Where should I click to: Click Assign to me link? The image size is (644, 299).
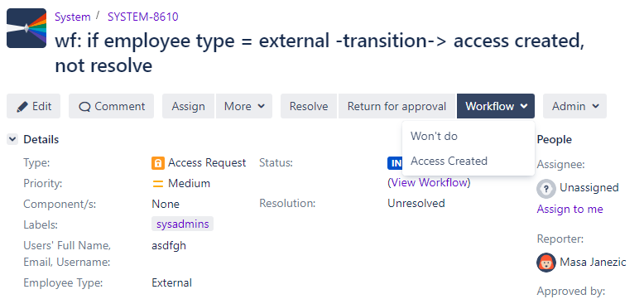coord(570,209)
